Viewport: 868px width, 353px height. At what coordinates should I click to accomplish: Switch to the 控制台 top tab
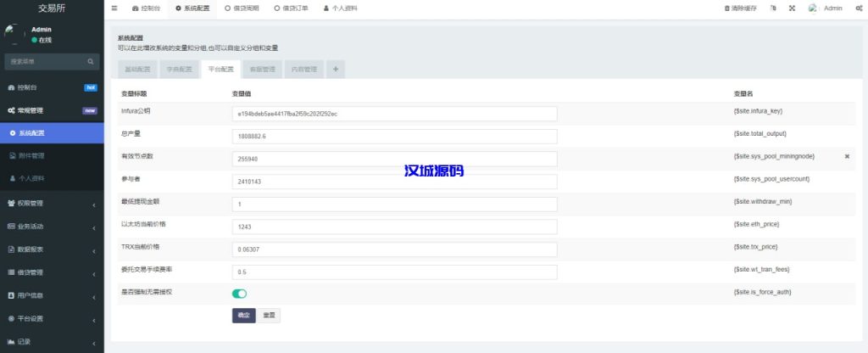(146, 8)
